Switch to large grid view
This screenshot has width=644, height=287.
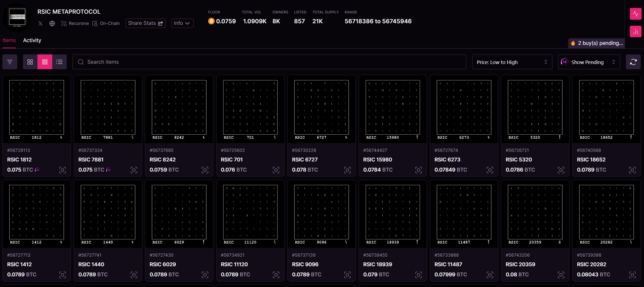[30, 62]
